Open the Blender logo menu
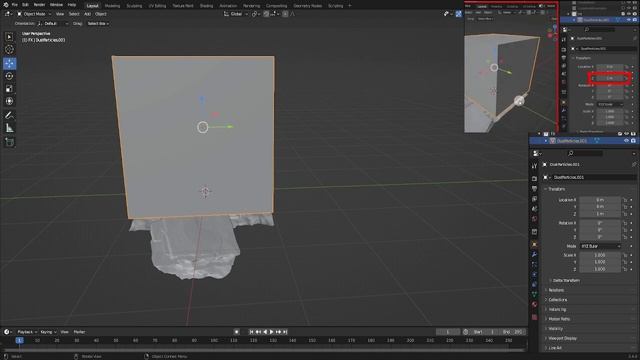 (x=5, y=5)
